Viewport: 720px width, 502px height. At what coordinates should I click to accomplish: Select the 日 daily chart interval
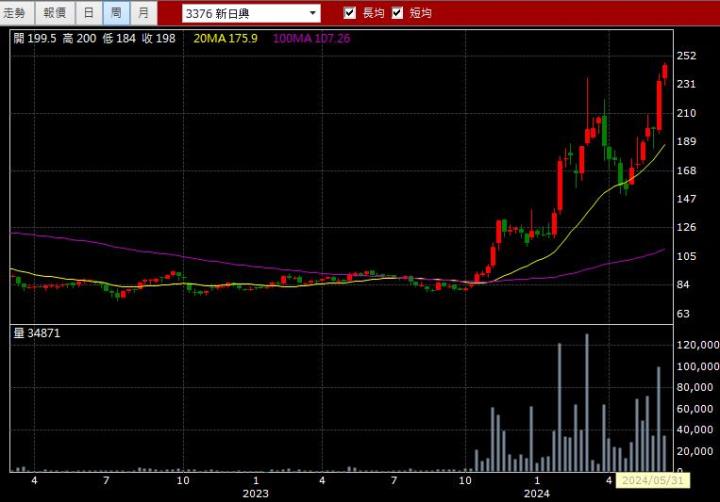click(90, 13)
